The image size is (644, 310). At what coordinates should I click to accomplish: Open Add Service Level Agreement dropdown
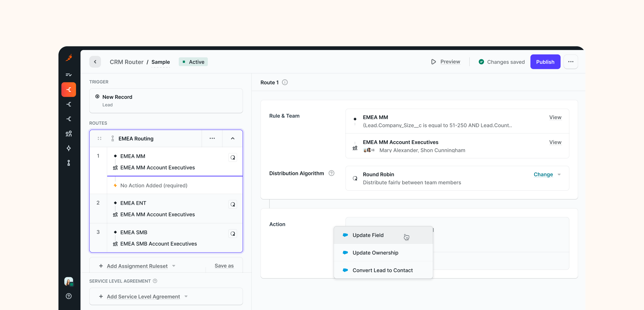point(143,297)
